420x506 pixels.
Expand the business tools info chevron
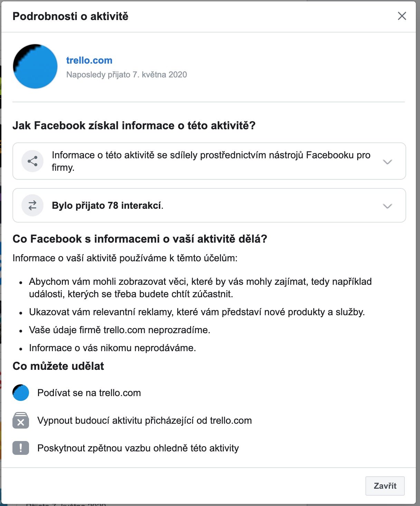tap(388, 162)
